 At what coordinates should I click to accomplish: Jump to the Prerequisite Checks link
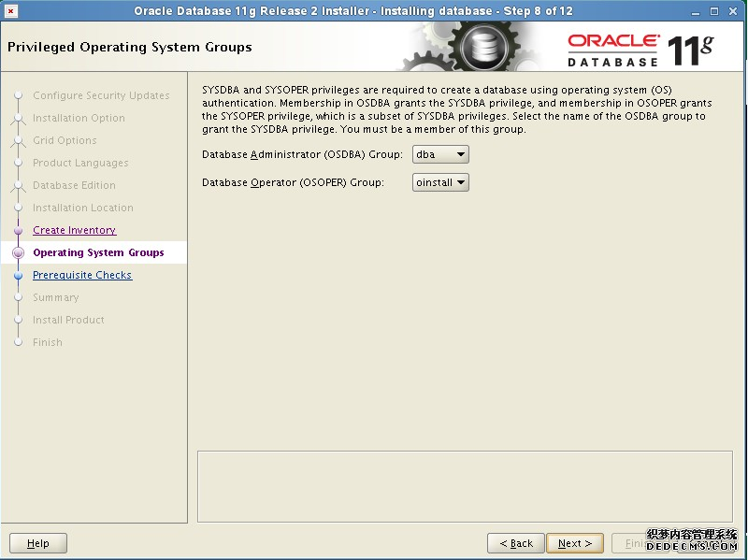(82, 275)
